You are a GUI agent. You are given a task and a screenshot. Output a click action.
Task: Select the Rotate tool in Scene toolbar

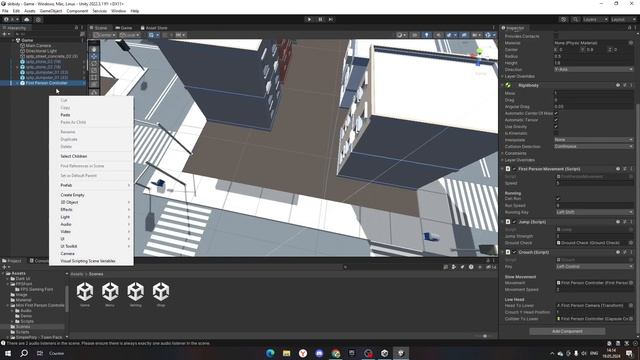tap(94, 63)
